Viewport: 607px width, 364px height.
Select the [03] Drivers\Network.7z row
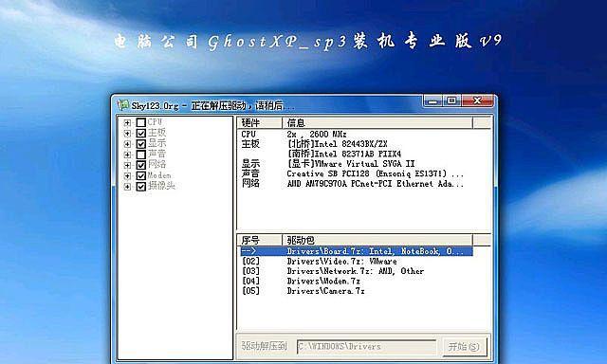357,271
